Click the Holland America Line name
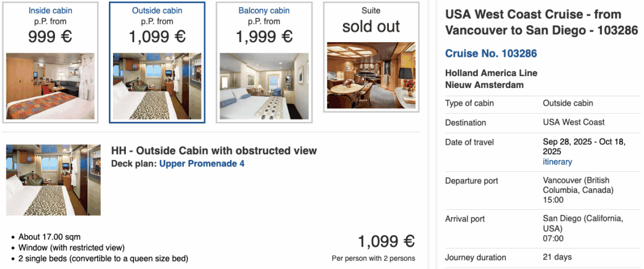The height and width of the screenshot is (269, 644). 491,73
